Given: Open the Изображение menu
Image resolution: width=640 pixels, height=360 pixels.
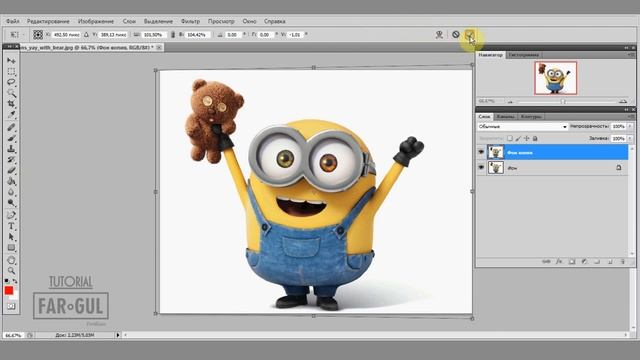Looking at the screenshot, I should point(96,21).
